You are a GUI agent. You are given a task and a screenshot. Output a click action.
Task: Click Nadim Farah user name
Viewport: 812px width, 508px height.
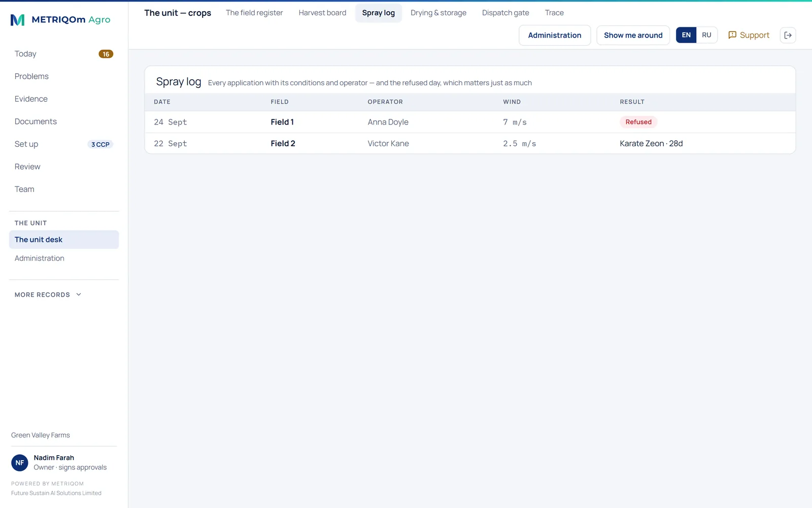pos(54,458)
